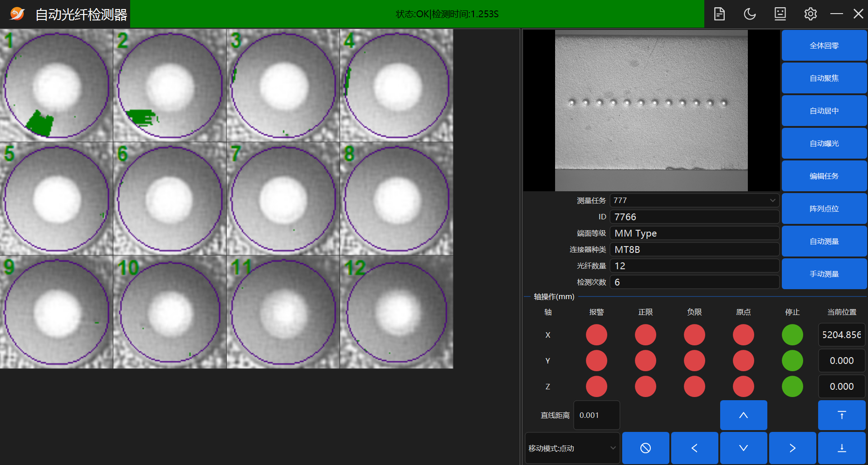Viewport: 868px width, 465px height.
Task: Click the 自动聚焦 button
Action: pyautogui.click(x=824, y=78)
